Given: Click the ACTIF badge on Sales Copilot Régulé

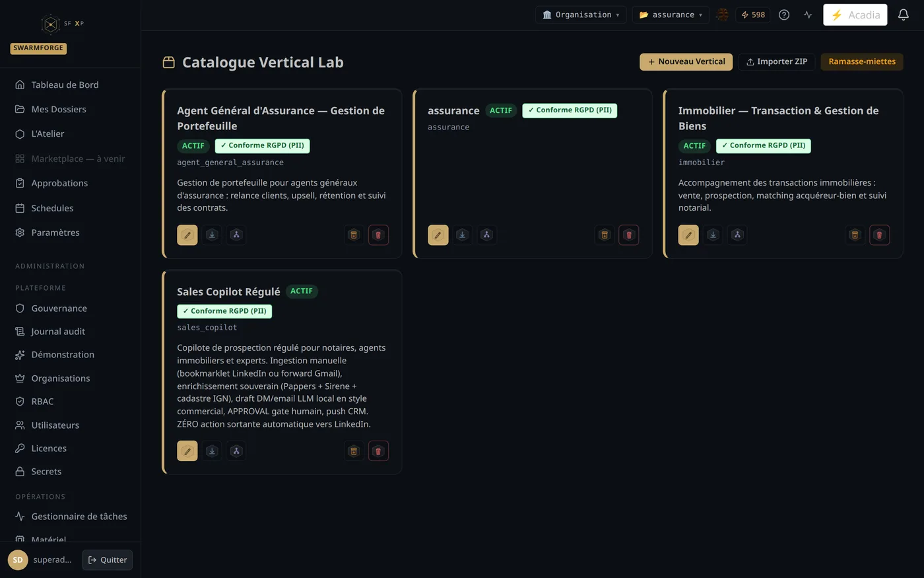Looking at the screenshot, I should pos(302,291).
